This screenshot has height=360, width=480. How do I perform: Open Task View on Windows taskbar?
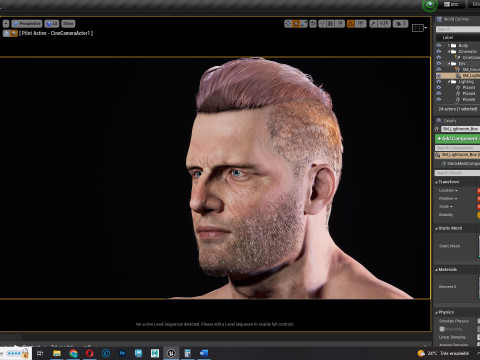40,353
